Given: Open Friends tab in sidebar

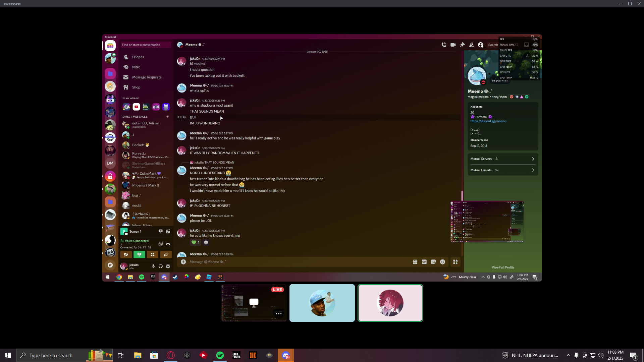Looking at the screenshot, I should coord(138,57).
